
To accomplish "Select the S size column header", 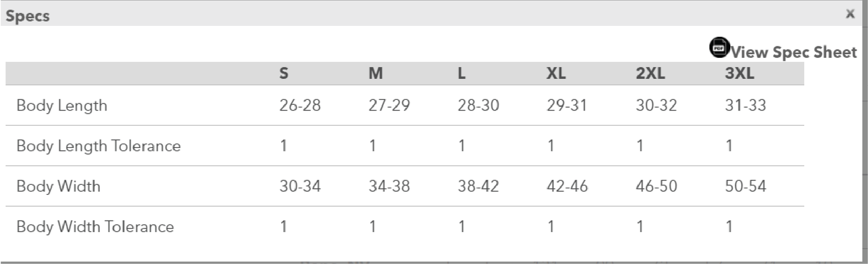I will 284,73.
